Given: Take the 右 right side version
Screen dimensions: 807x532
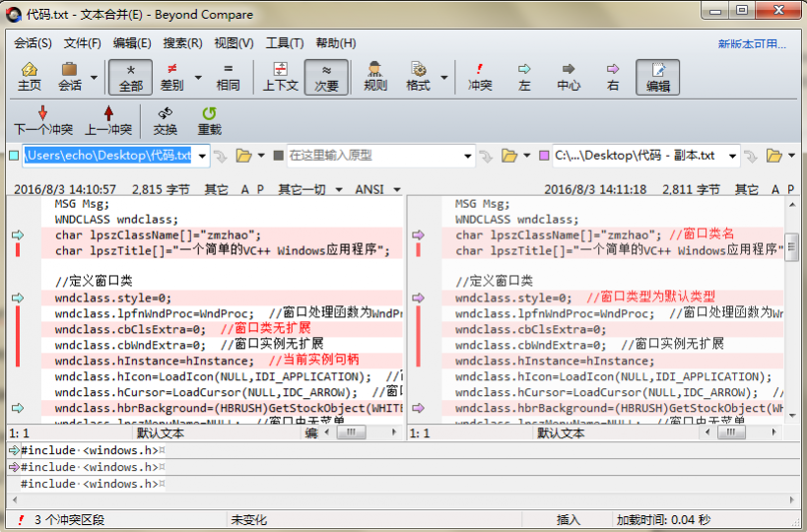Looking at the screenshot, I should [613, 77].
